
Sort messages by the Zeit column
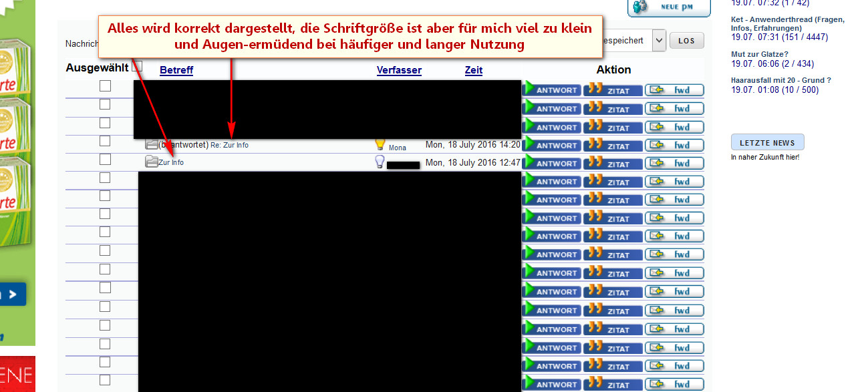coord(474,70)
